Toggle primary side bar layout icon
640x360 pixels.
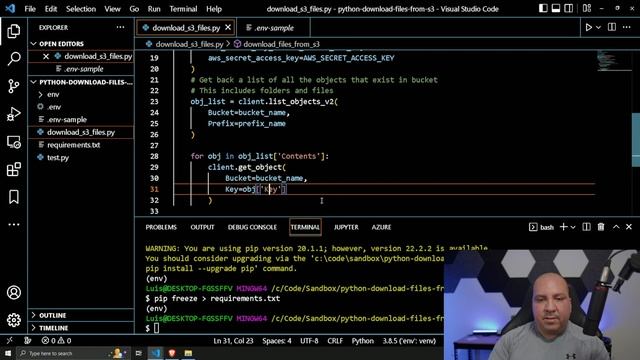543,9
